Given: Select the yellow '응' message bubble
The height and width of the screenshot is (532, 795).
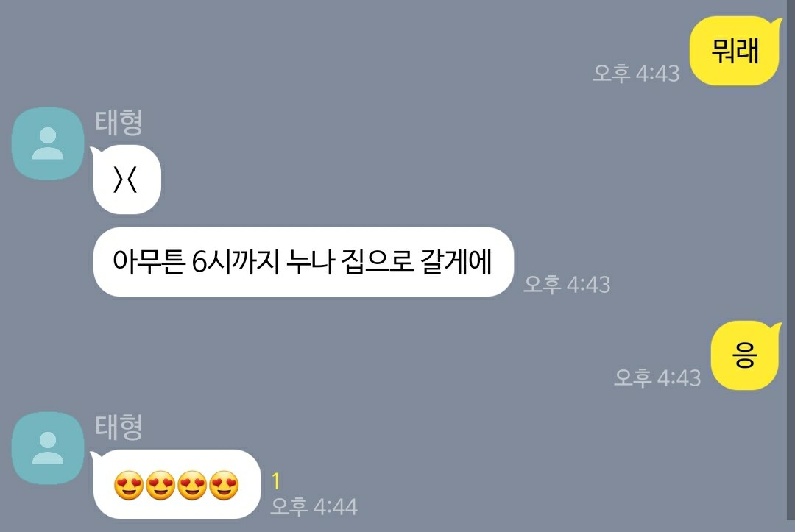Looking at the screenshot, I should [x=745, y=355].
